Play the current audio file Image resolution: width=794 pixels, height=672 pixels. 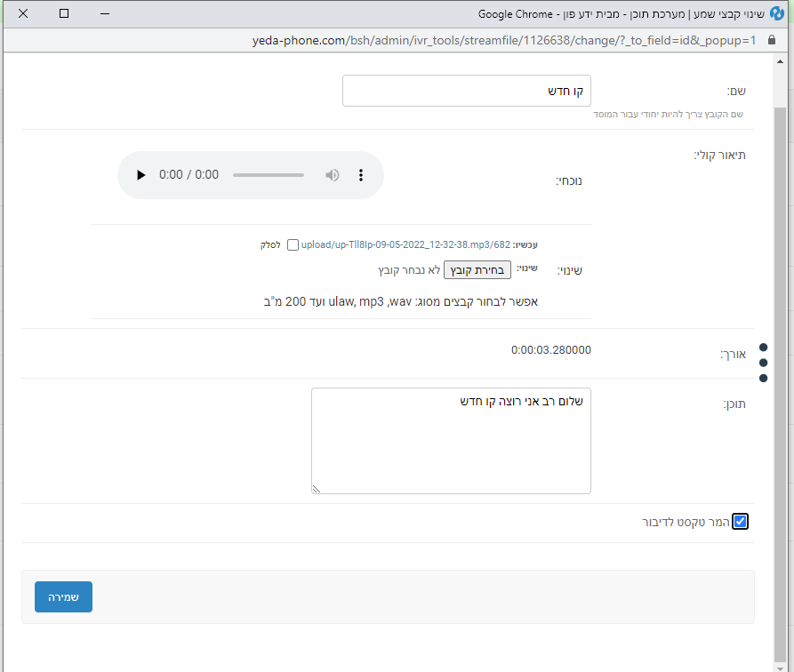coord(140,175)
